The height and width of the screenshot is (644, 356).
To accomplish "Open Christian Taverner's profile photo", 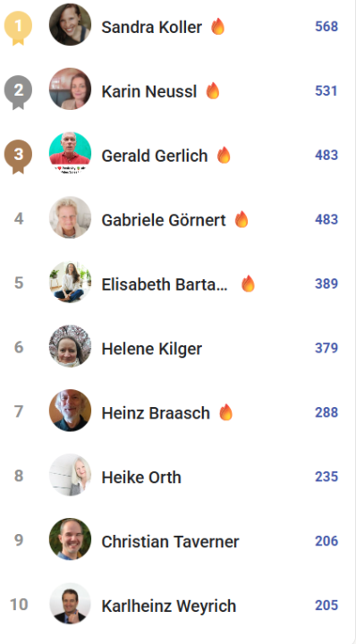I will coord(70,538).
